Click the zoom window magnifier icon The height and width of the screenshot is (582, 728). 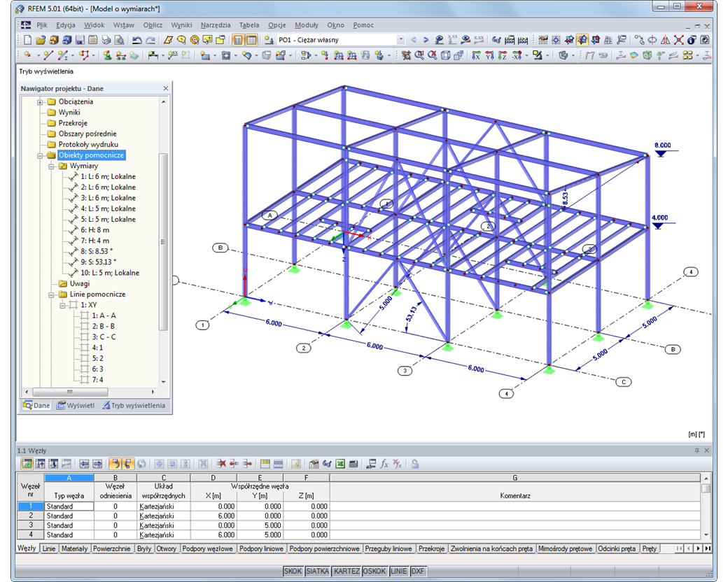click(x=419, y=55)
